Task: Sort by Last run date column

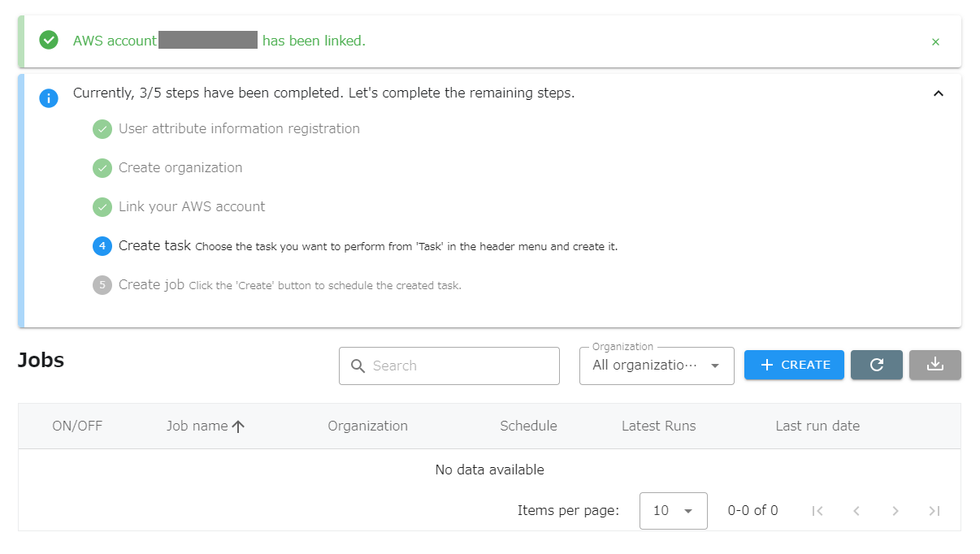Action: click(x=817, y=426)
